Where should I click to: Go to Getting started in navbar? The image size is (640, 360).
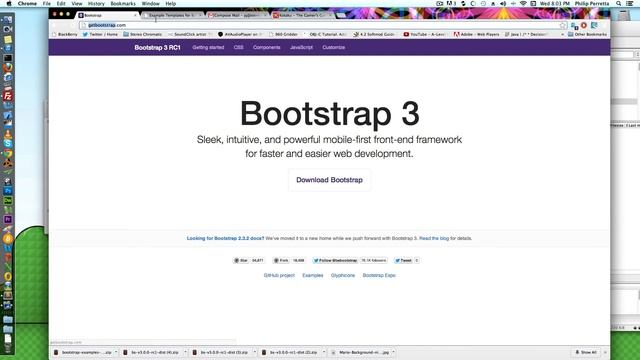coord(208,47)
